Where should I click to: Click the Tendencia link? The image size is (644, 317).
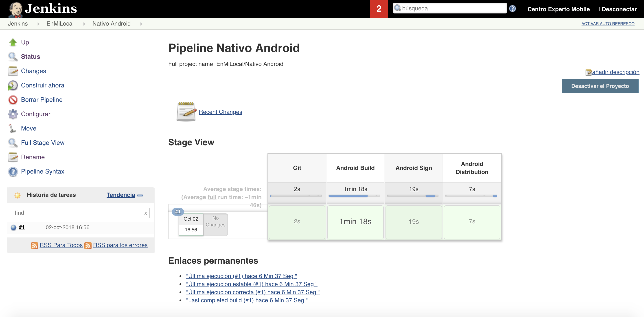(121, 195)
